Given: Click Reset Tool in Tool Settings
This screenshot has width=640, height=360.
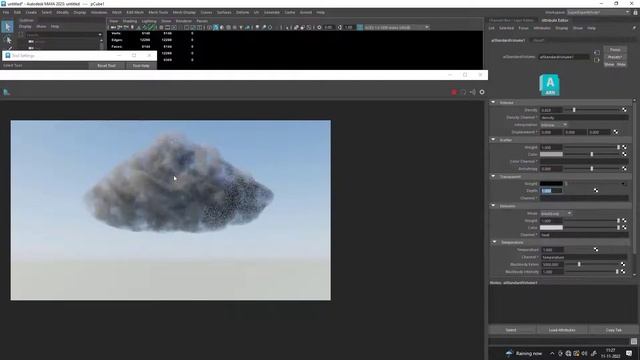Looking at the screenshot, I should [x=107, y=65].
